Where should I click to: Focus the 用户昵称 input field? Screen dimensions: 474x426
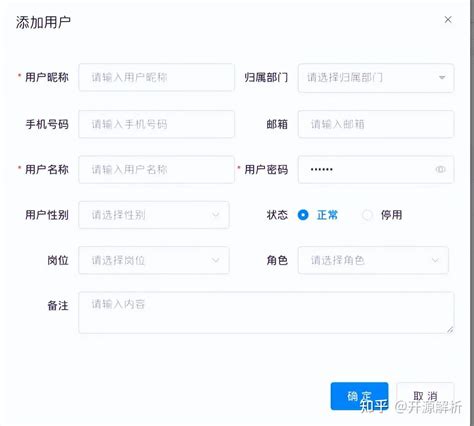(x=156, y=77)
